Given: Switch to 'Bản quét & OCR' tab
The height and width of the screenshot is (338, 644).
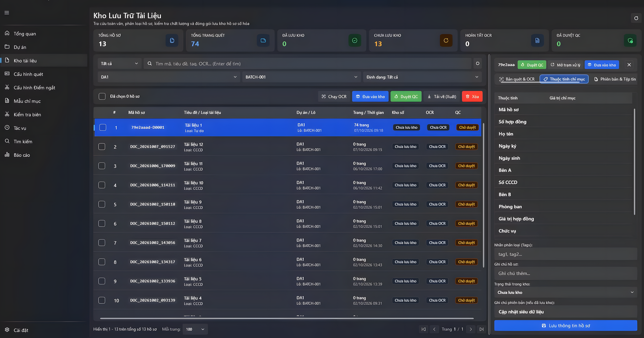Looking at the screenshot, I should coord(517,79).
